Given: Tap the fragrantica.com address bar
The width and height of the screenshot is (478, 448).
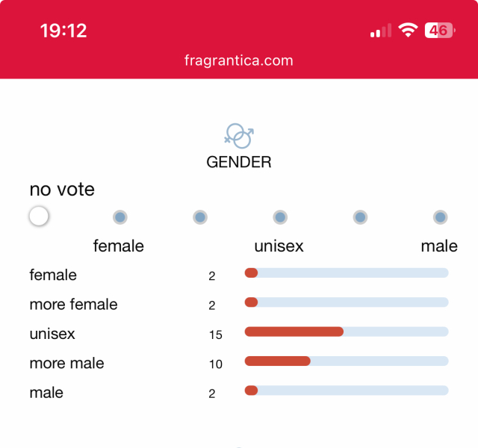Looking at the screenshot, I should coord(239,60).
